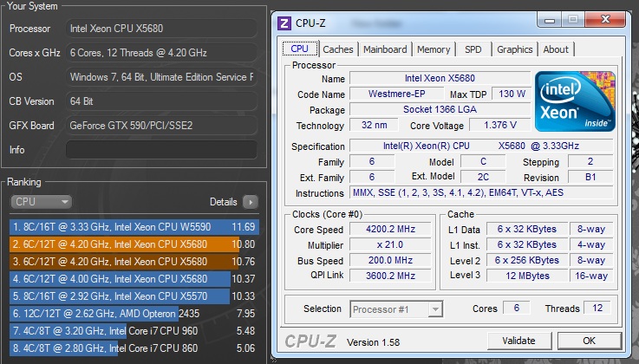Click the Code Name value Westmere-EP
The image size is (639, 364).
point(396,94)
